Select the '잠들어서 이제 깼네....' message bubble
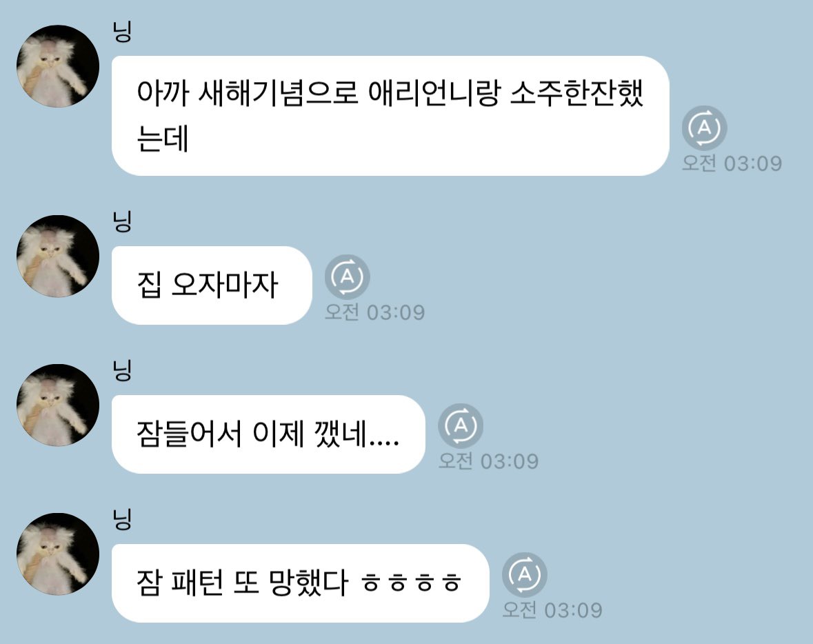This screenshot has height=644, width=813. pos(268,434)
